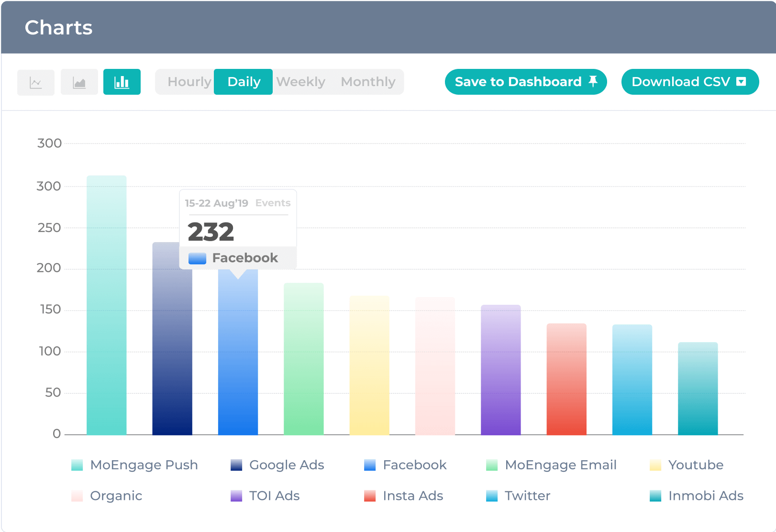Toggle Twitter legend swatch
Screen dimensions: 776x532
tap(492, 496)
